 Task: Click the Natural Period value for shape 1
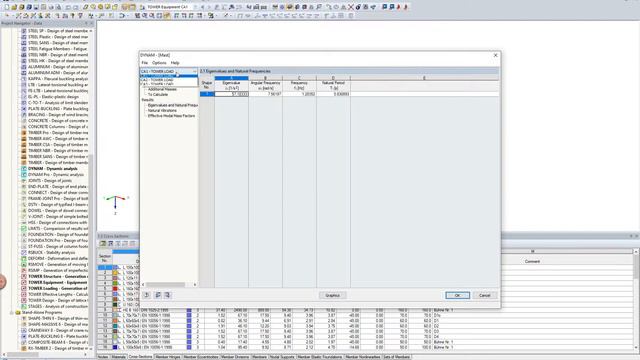point(333,94)
